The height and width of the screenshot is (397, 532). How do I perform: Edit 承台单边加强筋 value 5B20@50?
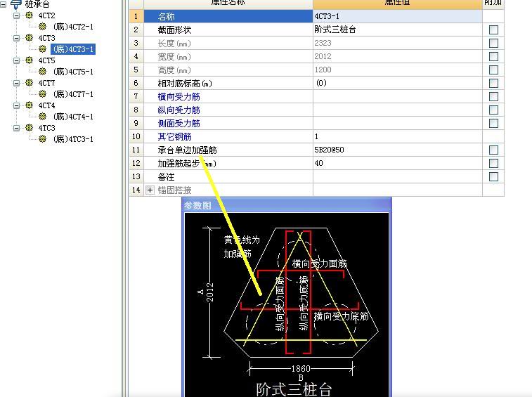coord(397,150)
